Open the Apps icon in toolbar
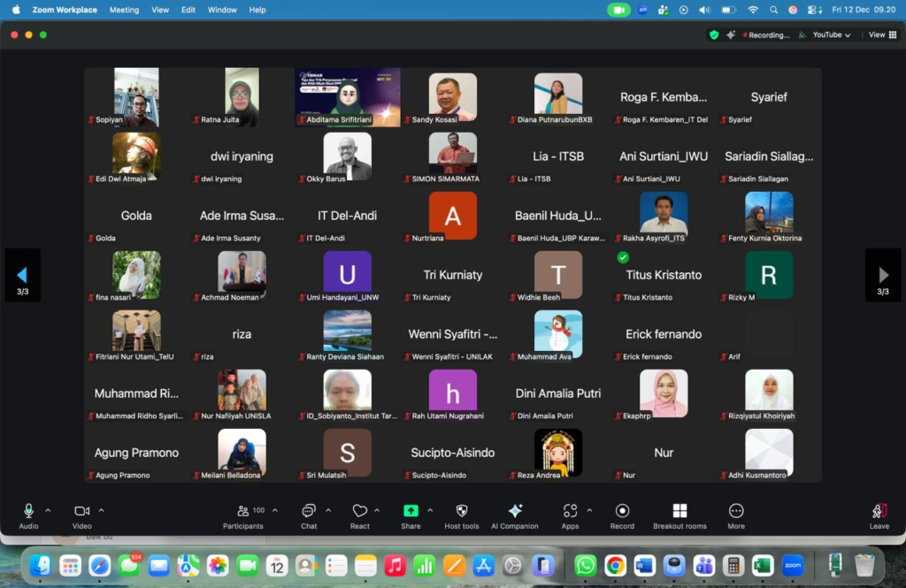This screenshot has width=906, height=588. pos(570,511)
